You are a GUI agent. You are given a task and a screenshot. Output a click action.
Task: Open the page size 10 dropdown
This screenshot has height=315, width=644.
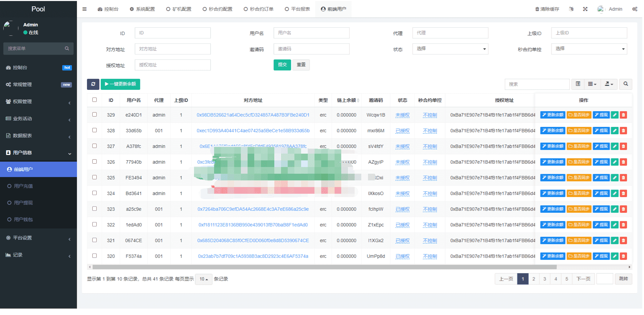(x=204, y=279)
